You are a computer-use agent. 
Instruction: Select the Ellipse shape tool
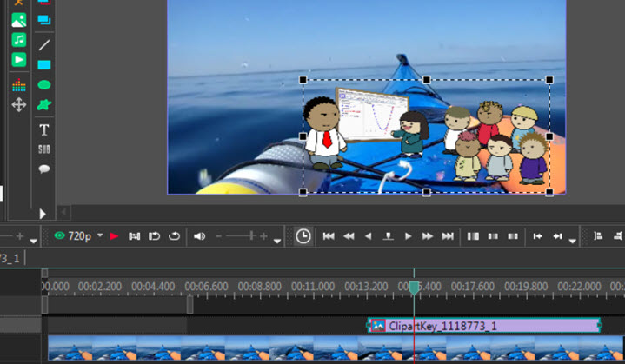[43, 85]
